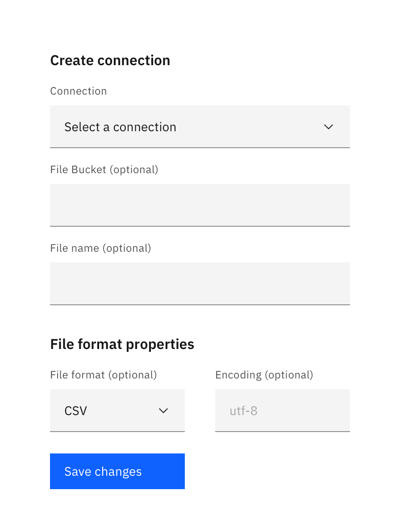Click the 'Create connection' heading
The width and height of the screenshot is (400, 532).
pyautogui.click(x=110, y=60)
